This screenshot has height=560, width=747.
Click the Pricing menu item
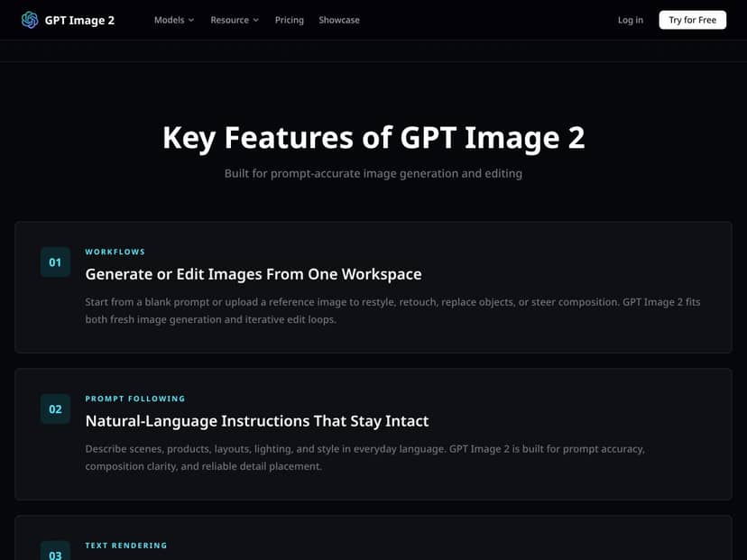click(289, 19)
